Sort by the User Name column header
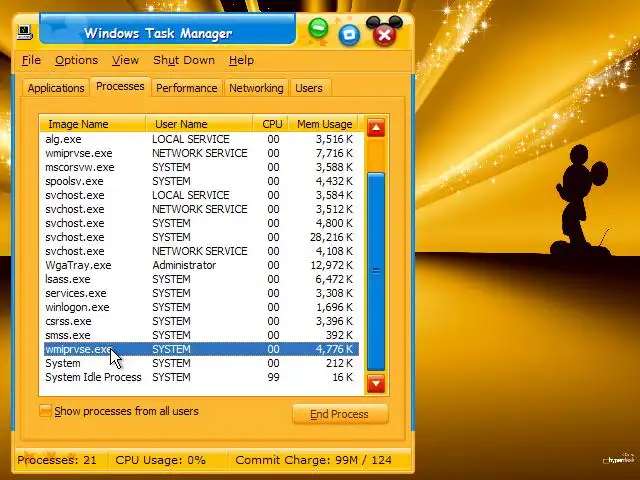640x480 pixels. [199, 124]
